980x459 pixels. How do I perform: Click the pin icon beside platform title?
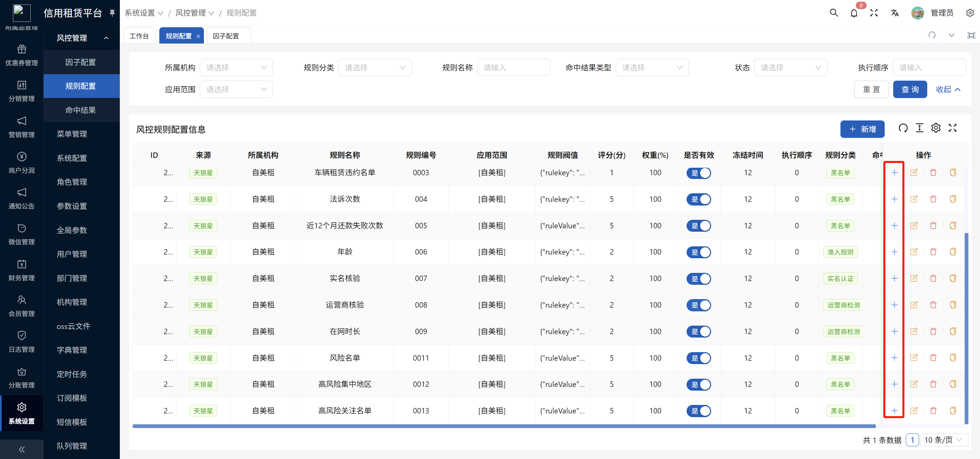pos(112,13)
